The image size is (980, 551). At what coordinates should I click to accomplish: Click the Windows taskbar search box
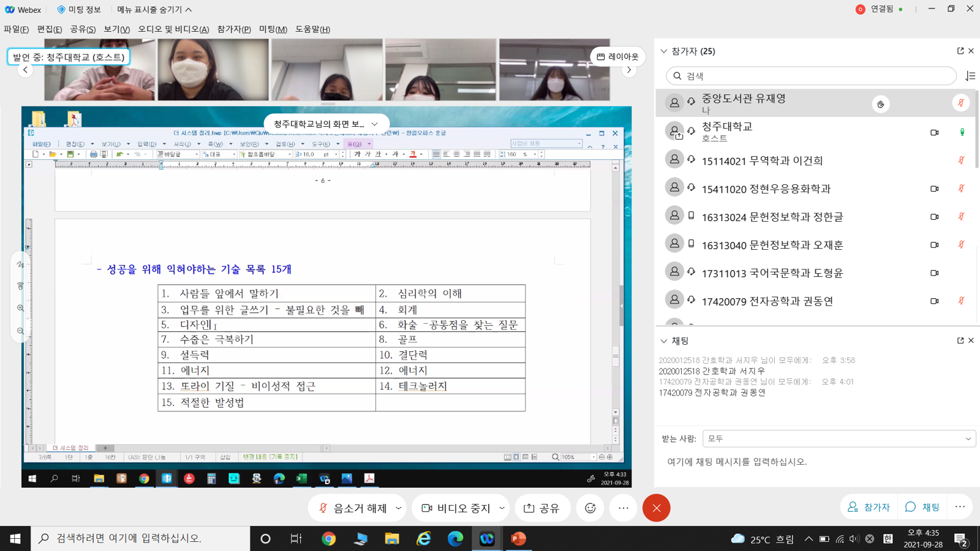click(x=140, y=539)
